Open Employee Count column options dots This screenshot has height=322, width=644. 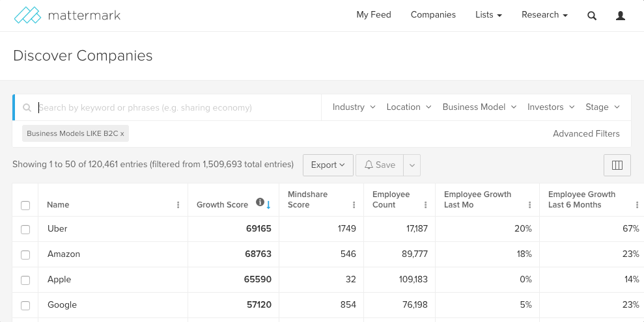point(425,205)
